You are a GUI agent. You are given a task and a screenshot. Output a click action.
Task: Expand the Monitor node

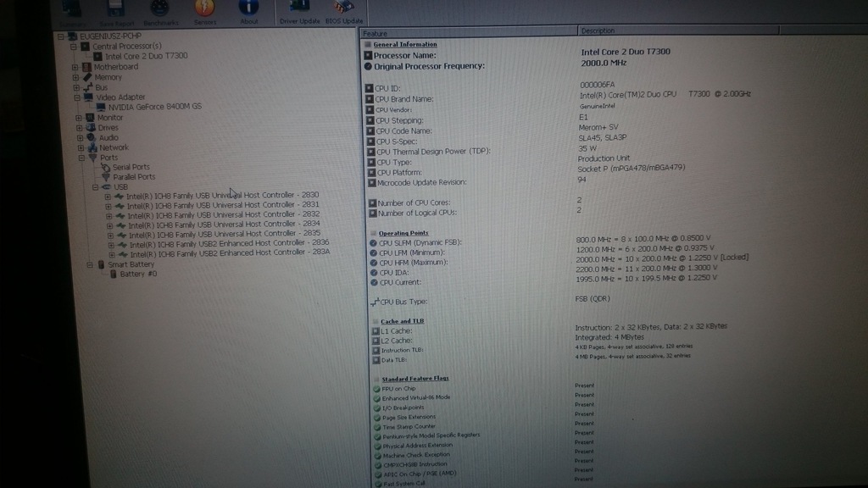(79, 118)
